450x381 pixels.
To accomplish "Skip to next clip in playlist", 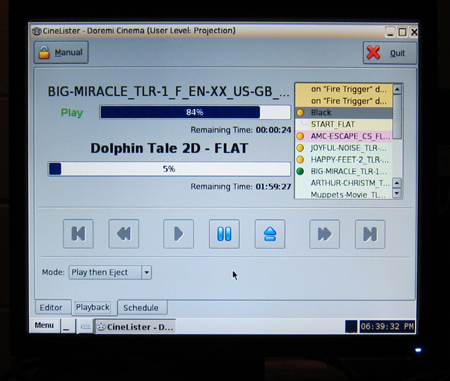I will [x=370, y=234].
